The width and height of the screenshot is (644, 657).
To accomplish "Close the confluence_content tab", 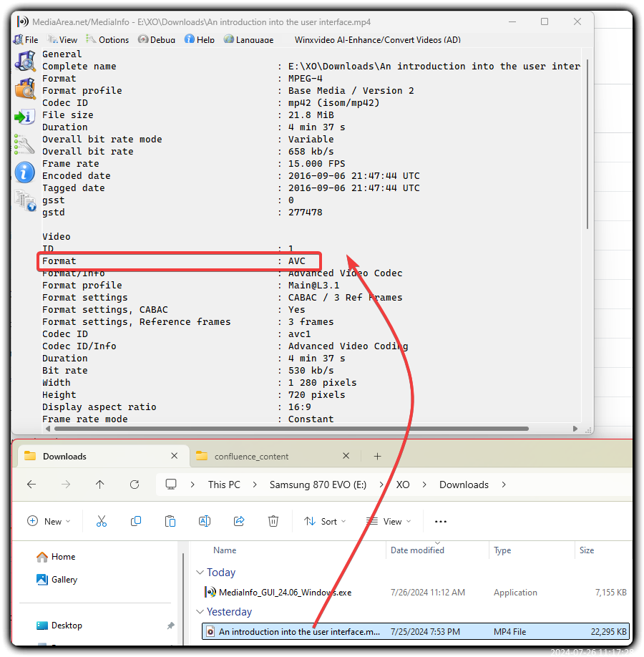I will (x=346, y=456).
